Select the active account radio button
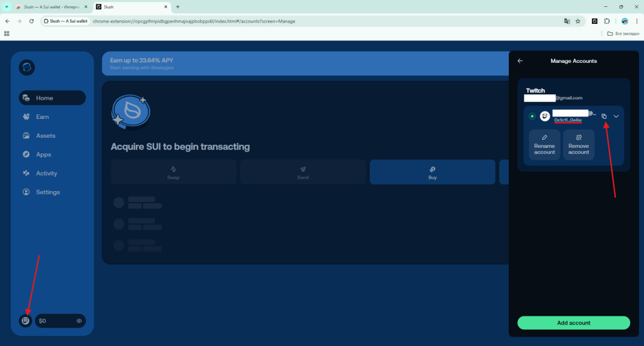Image resolution: width=644 pixels, height=346 pixels. [x=532, y=116]
